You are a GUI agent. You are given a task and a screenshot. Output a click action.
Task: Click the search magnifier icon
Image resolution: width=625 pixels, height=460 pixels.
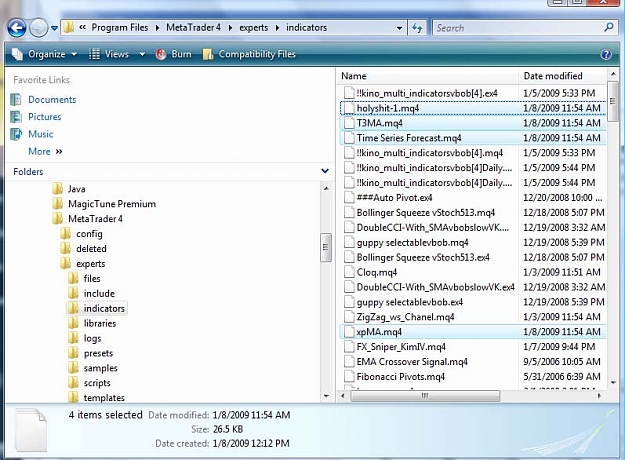coord(609,28)
